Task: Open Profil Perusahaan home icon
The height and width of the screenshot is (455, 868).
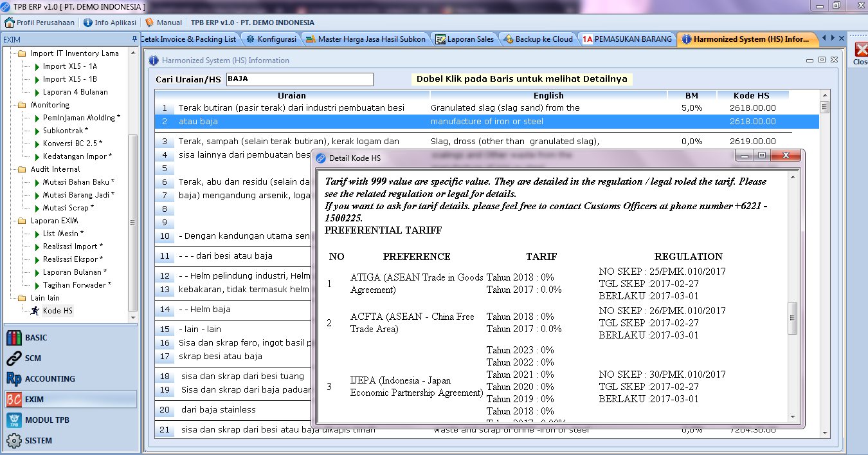Action: click(9, 23)
